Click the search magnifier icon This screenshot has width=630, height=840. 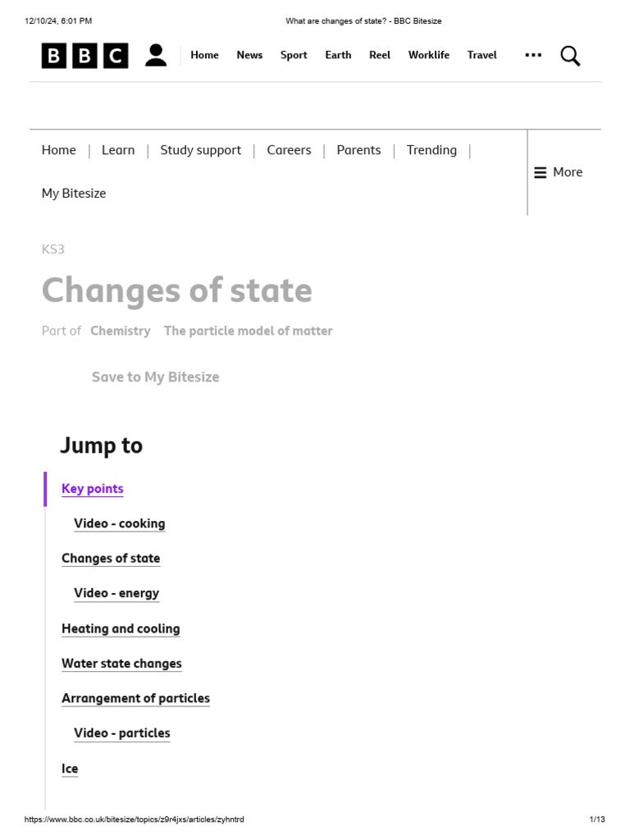570,56
